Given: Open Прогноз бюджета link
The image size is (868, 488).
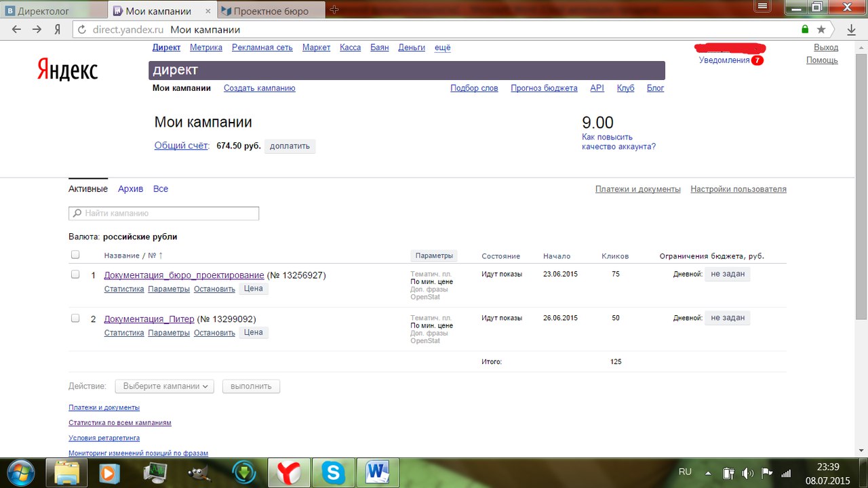Looking at the screenshot, I should 544,88.
